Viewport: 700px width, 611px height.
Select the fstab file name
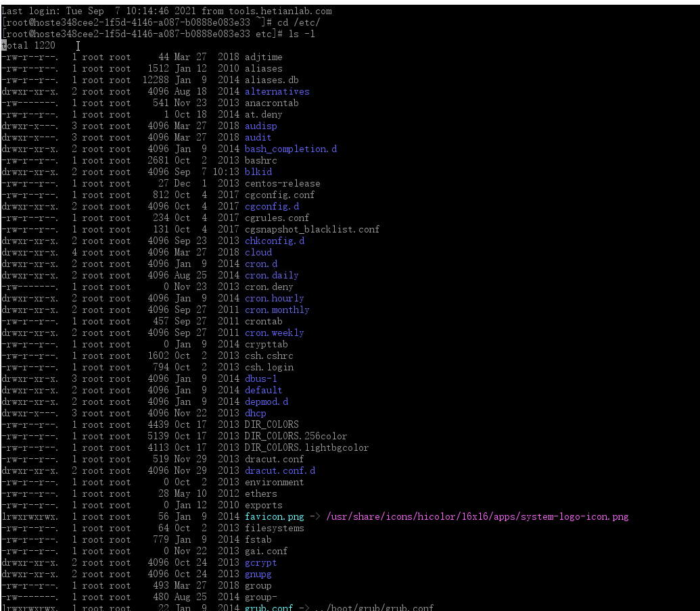click(x=258, y=539)
